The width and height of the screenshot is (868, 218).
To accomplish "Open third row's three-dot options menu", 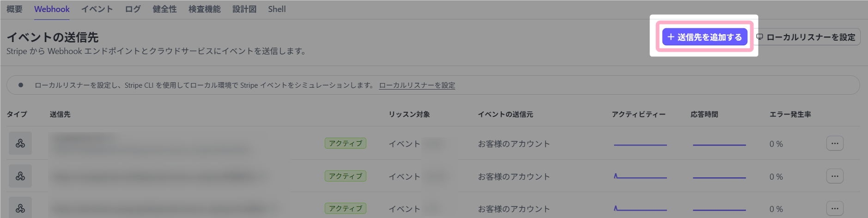I will [x=834, y=208].
